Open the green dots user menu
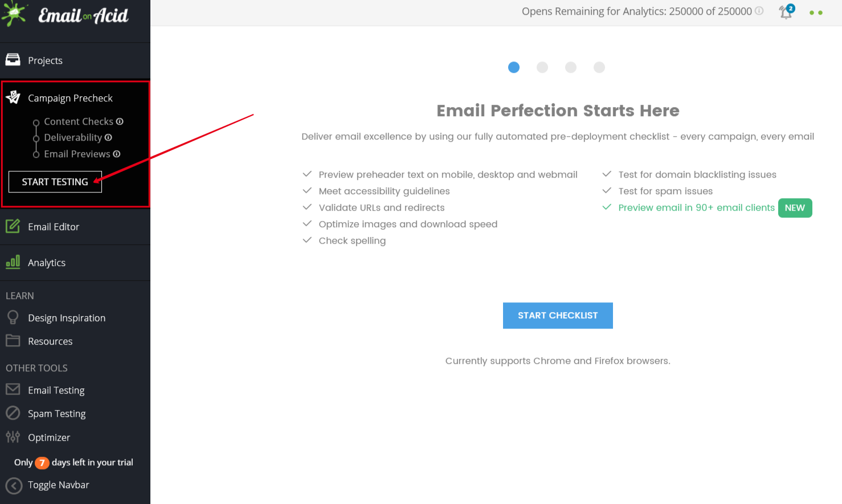Image resolution: width=842 pixels, height=504 pixels. click(x=816, y=13)
